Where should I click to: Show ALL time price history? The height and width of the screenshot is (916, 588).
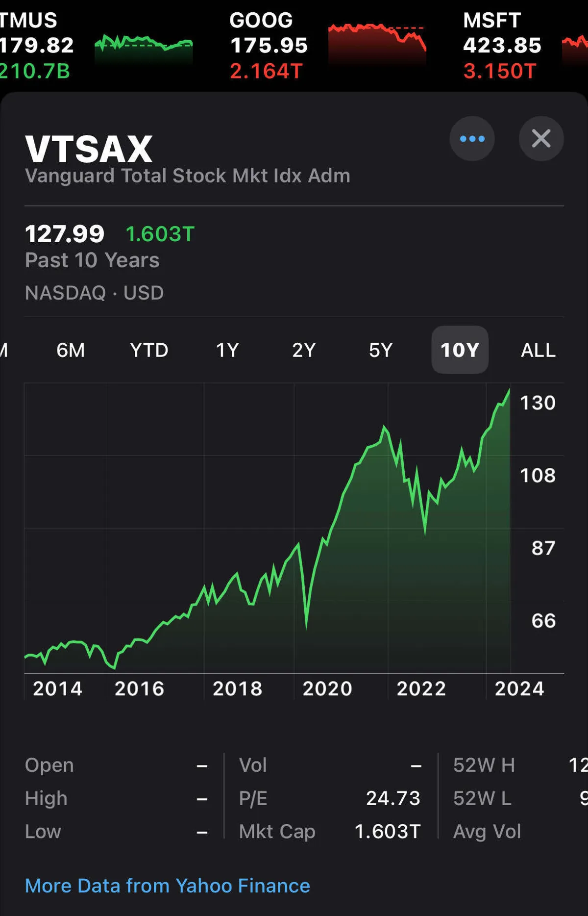pos(538,350)
